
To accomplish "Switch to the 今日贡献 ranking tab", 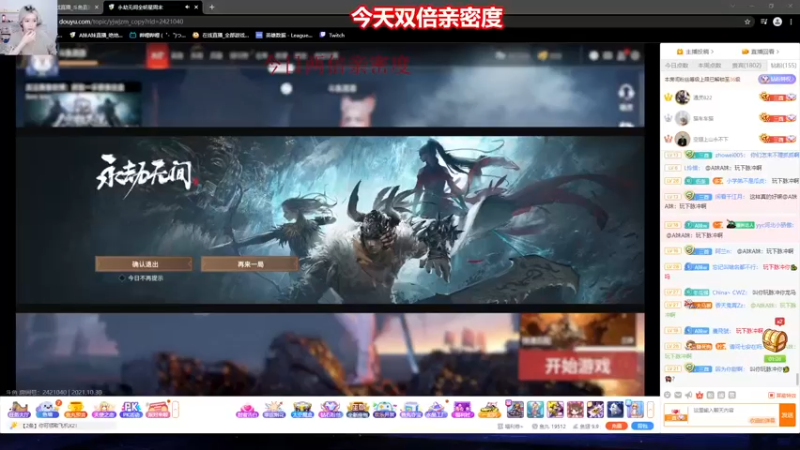I will click(x=677, y=65).
